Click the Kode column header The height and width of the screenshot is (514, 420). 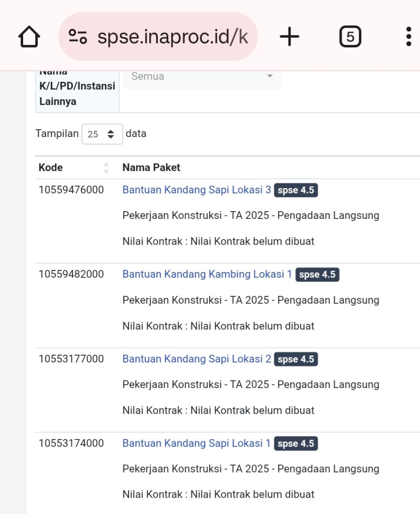click(51, 167)
